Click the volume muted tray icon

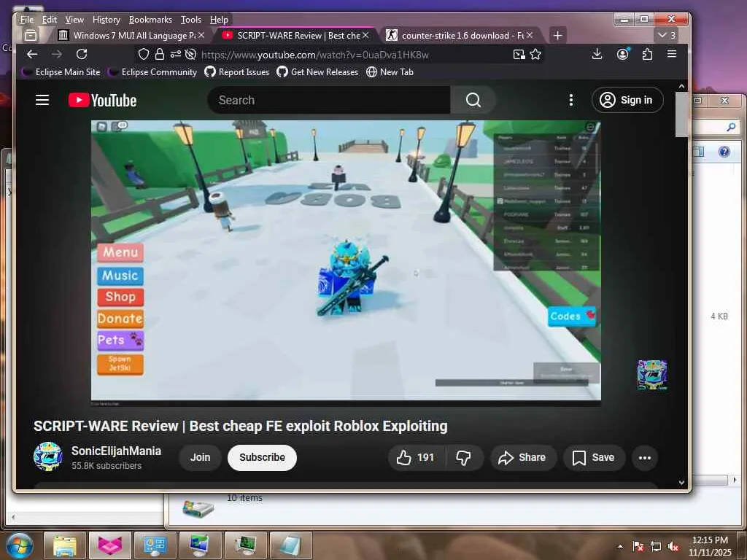coord(673,547)
